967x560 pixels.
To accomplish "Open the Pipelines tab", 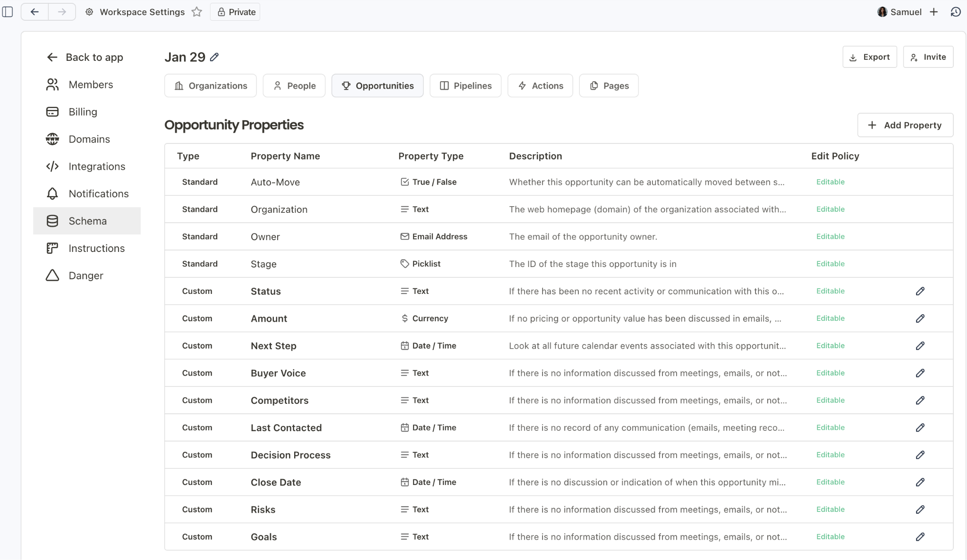I will (x=466, y=86).
